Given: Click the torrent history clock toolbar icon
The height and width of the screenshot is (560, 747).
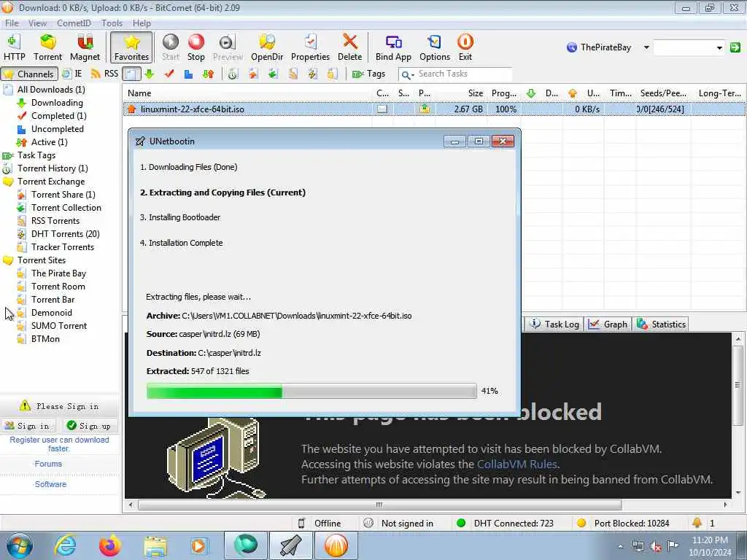Looking at the screenshot, I should [x=233, y=74].
